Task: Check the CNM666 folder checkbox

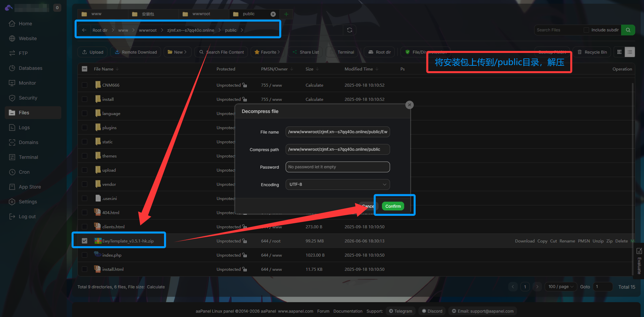Action: tap(85, 85)
